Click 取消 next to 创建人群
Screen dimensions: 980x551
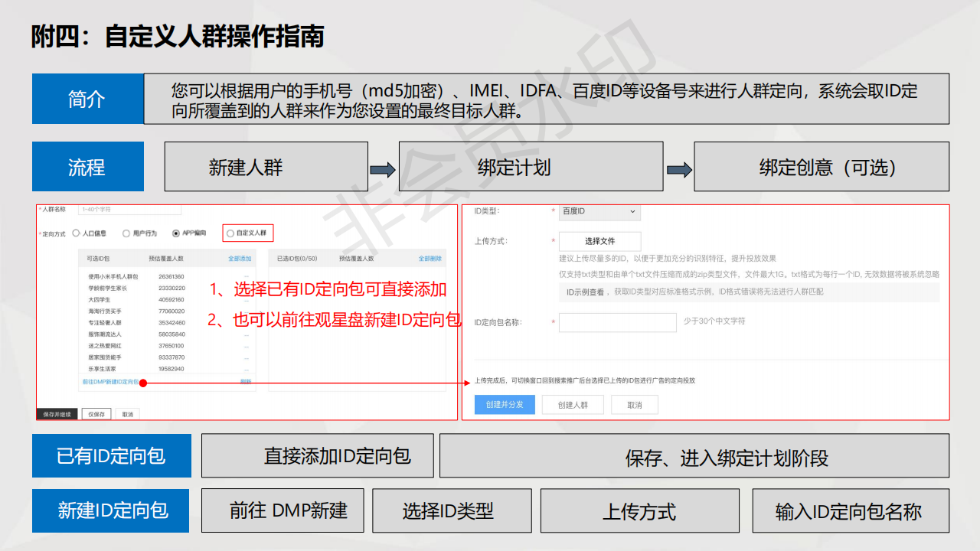(635, 405)
